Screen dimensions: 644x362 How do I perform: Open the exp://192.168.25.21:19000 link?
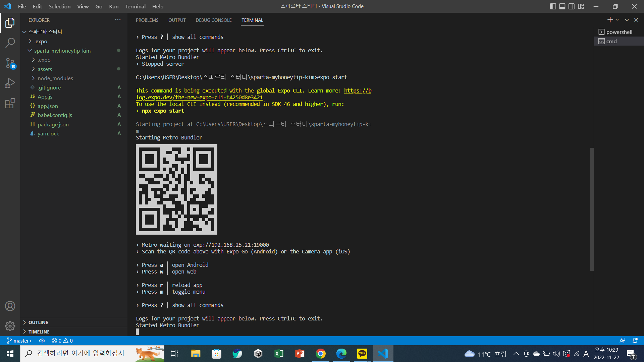click(x=231, y=245)
